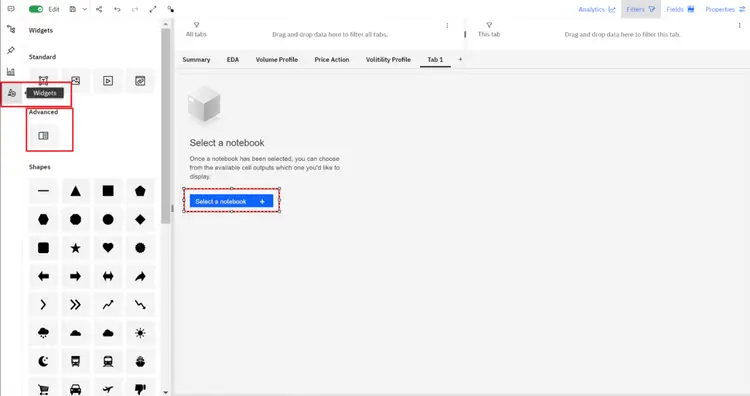Open the pin panel in sidebar
750x396 pixels.
click(11, 50)
